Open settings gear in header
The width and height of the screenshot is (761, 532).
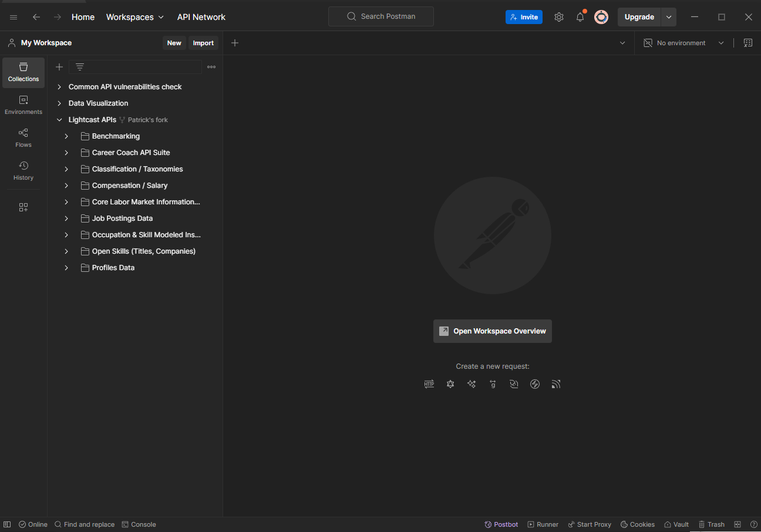(x=559, y=17)
